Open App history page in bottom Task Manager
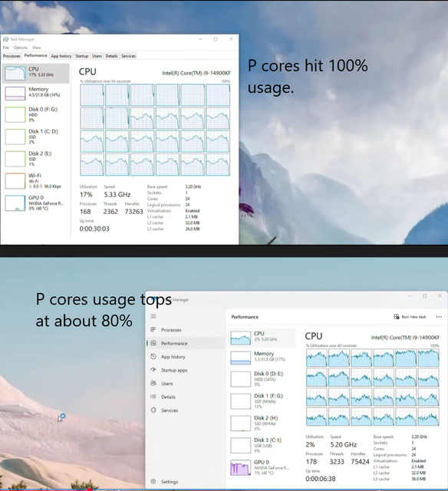Viewport: 448px width, 491px height. (x=186, y=357)
